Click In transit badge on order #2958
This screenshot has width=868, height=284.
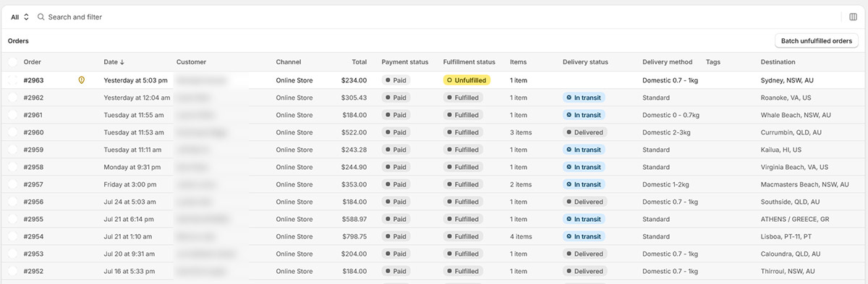(584, 167)
